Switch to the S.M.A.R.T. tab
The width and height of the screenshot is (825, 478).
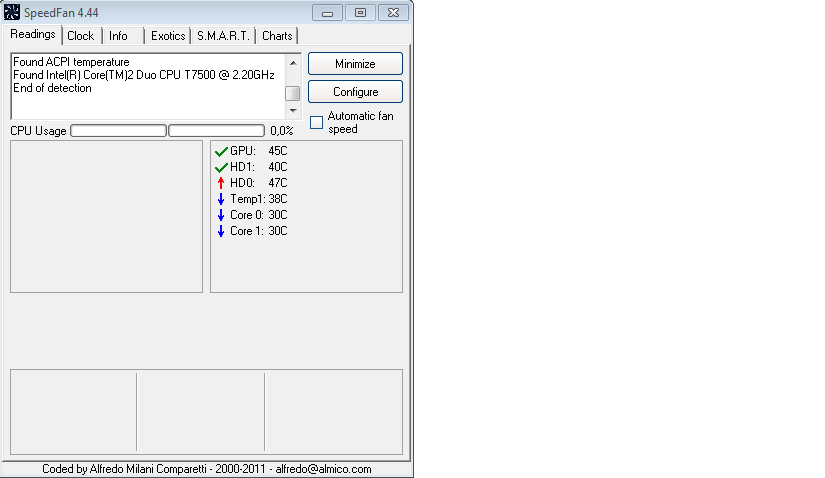tap(223, 36)
